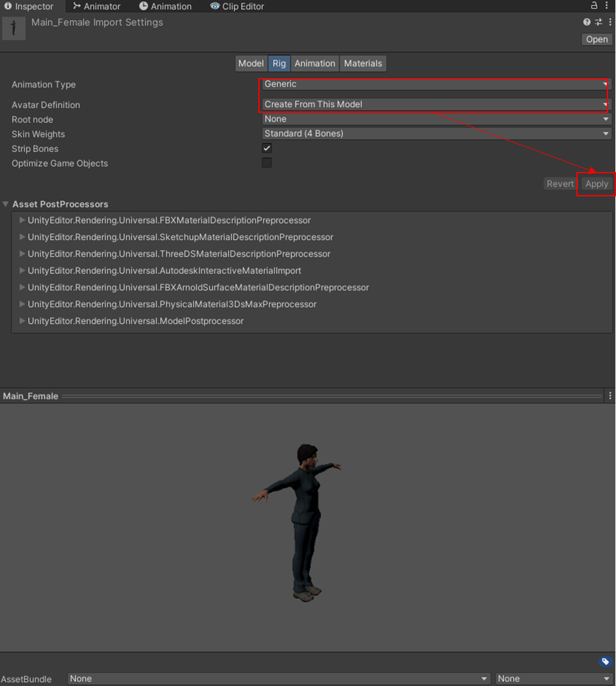Image resolution: width=616 pixels, height=686 pixels.
Task: Open the Clip Editor tab
Action: pyautogui.click(x=237, y=6)
